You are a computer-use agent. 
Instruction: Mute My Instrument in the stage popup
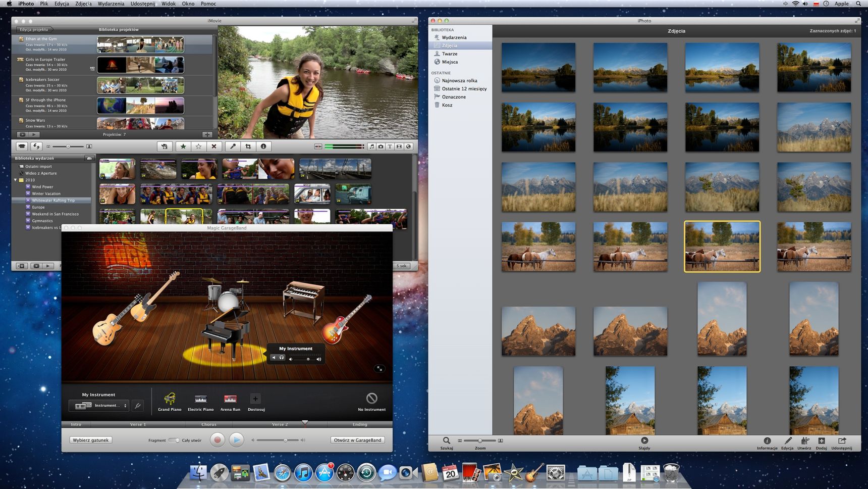coord(274,358)
